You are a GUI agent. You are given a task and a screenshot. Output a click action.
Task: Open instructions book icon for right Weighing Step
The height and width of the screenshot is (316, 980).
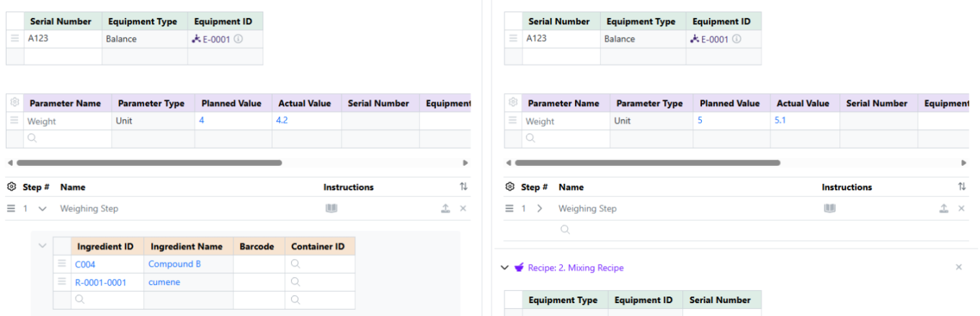pos(830,209)
